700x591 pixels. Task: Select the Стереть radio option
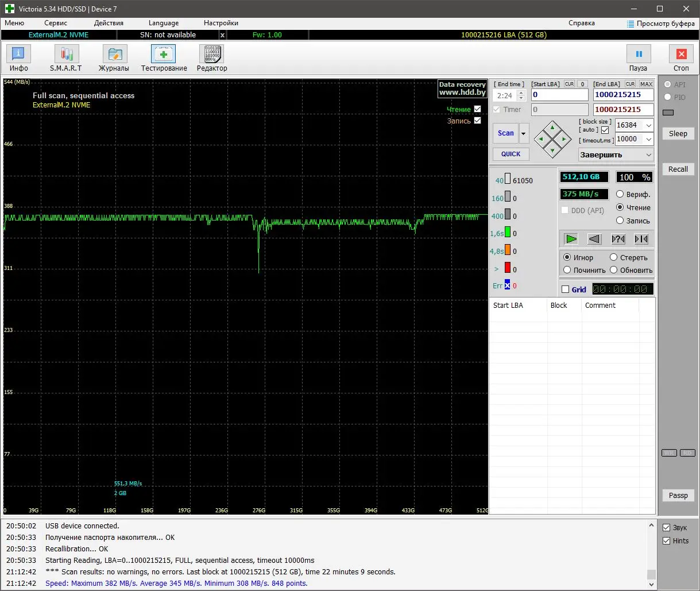(613, 257)
